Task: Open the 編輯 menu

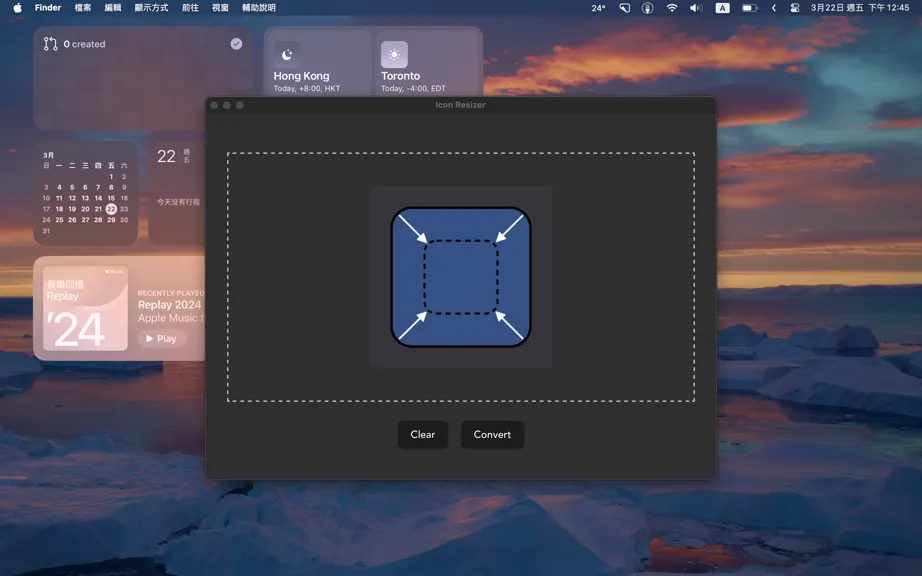Action: (113, 8)
